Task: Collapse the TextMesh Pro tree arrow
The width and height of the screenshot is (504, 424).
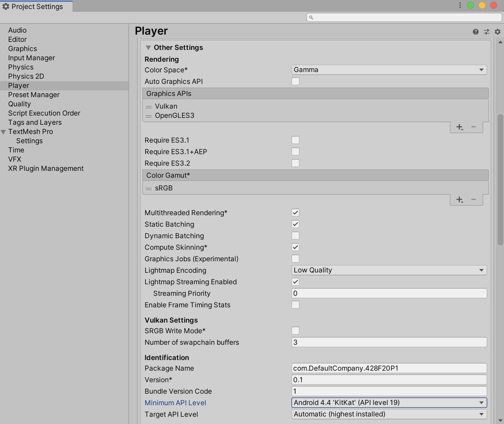Action: [x=3, y=132]
